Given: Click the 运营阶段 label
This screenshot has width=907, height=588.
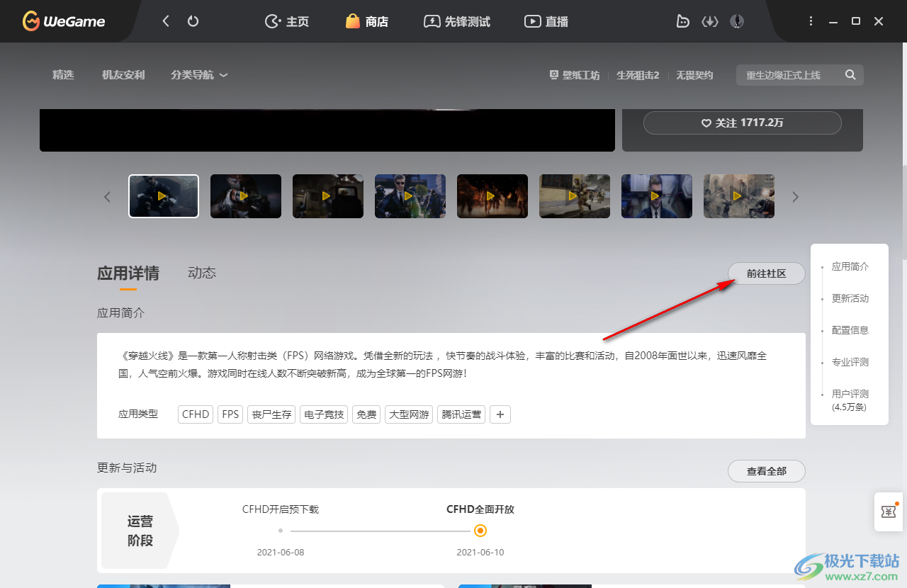Looking at the screenshot, I should pyautogui.click(x=140, y=531).
